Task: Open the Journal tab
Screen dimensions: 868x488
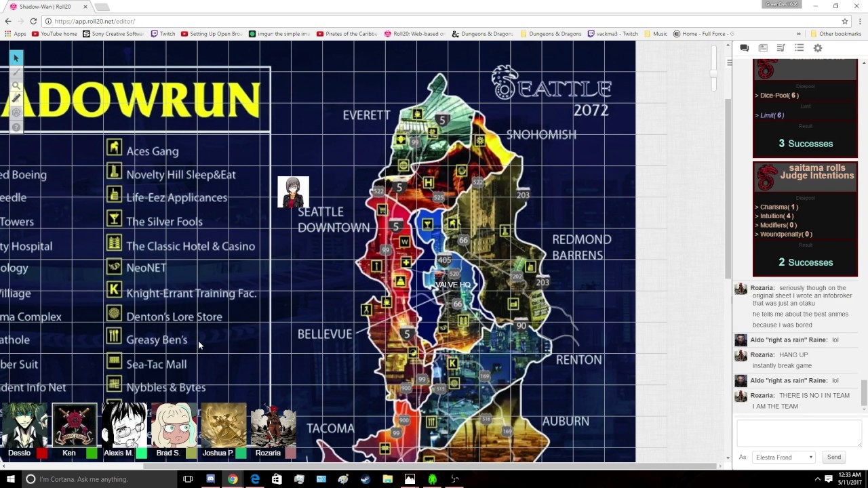Action: click(763, 48)
